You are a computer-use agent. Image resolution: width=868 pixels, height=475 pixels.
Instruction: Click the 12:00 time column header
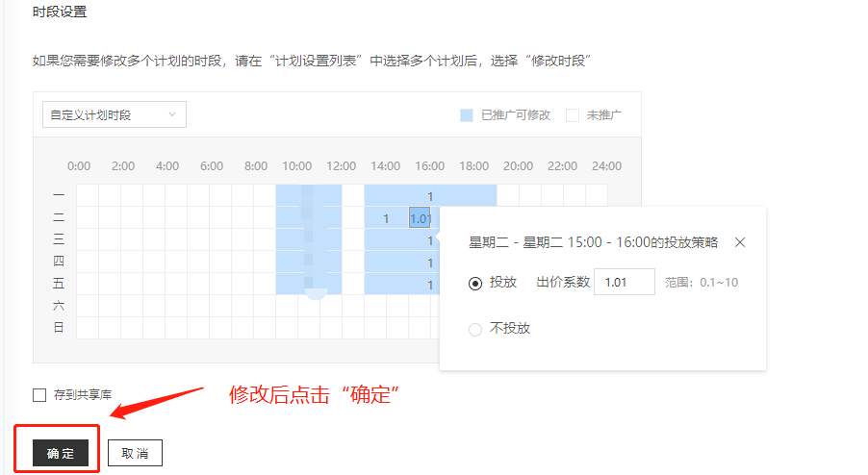341,166
